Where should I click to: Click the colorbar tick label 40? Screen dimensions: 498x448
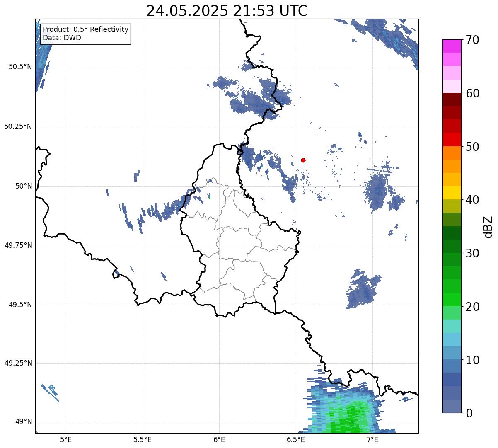pos(473,200)
